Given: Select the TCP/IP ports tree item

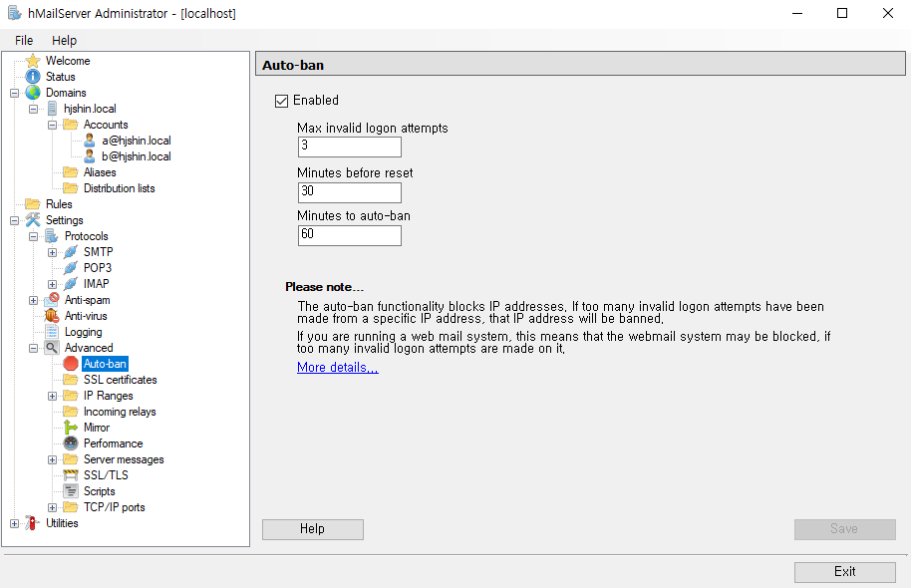Looking at the screenshot, I should click(115, 507).
